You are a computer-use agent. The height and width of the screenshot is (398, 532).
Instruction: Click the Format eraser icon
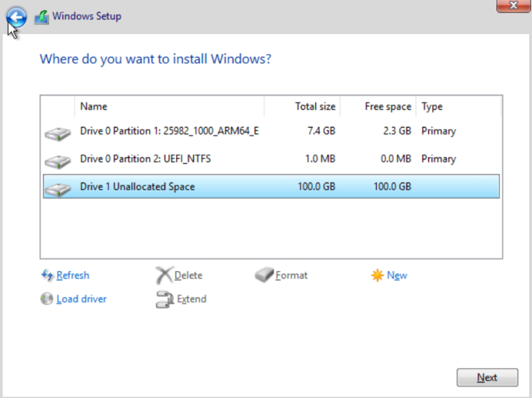coord(265,275)
